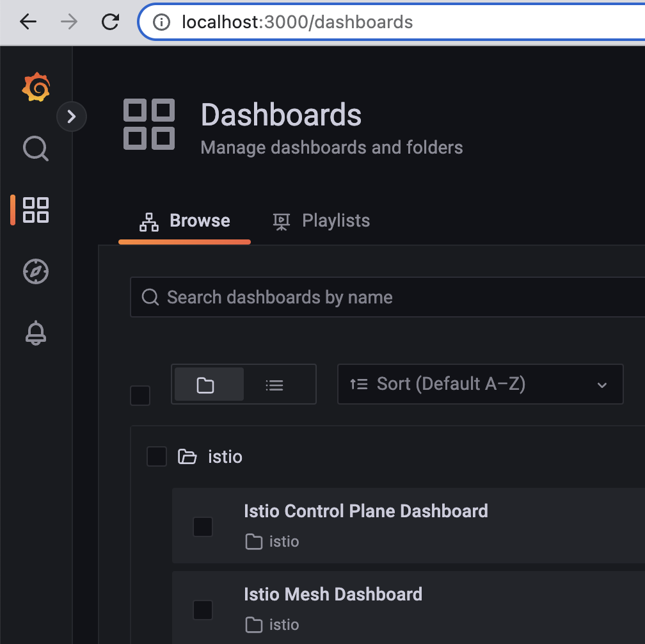Click the browser forward arrow
Image resolution: width=645 pixels, height=644 pixels.
pos(68,22)
